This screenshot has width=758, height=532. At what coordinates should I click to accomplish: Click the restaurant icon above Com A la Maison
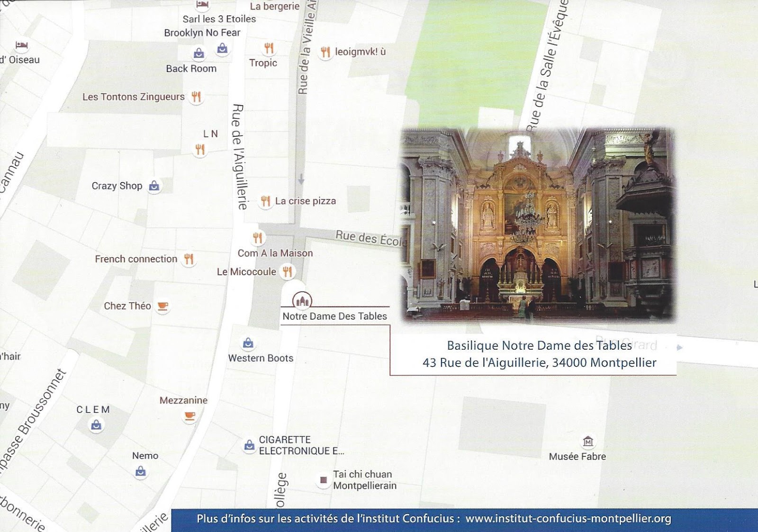point(258,237)
